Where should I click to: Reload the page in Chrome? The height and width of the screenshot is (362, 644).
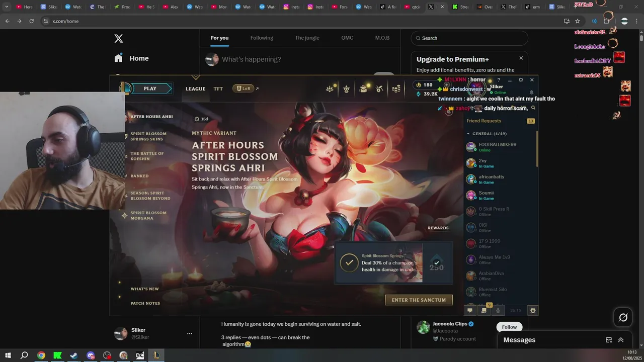(x=31, y=21)
